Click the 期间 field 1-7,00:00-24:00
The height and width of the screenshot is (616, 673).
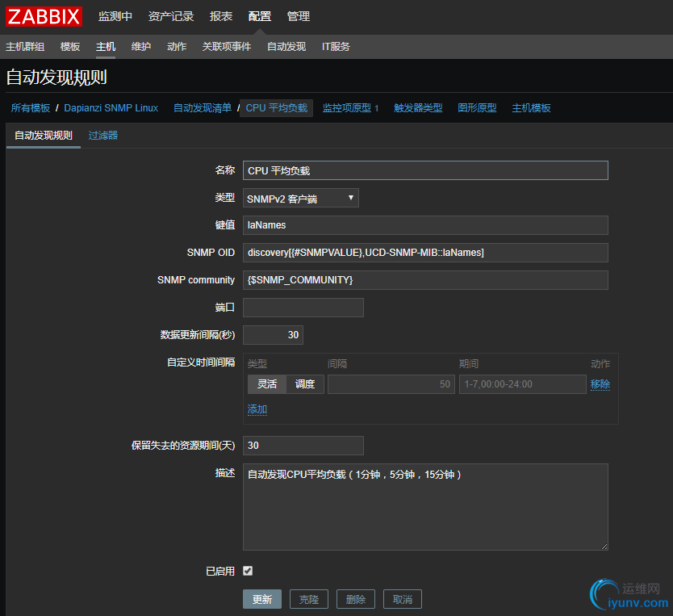522,383
